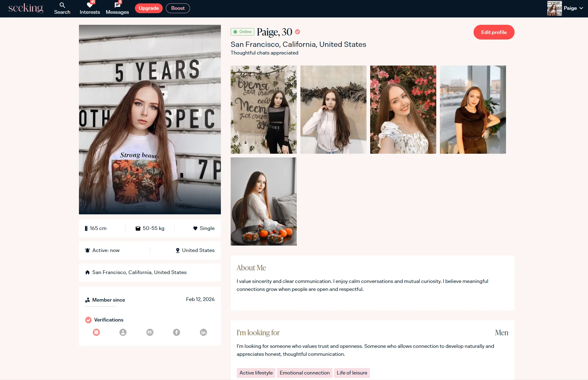The image size is (588, 380).
Task: Select the Life of leisure tag
Action: (352, 373)
